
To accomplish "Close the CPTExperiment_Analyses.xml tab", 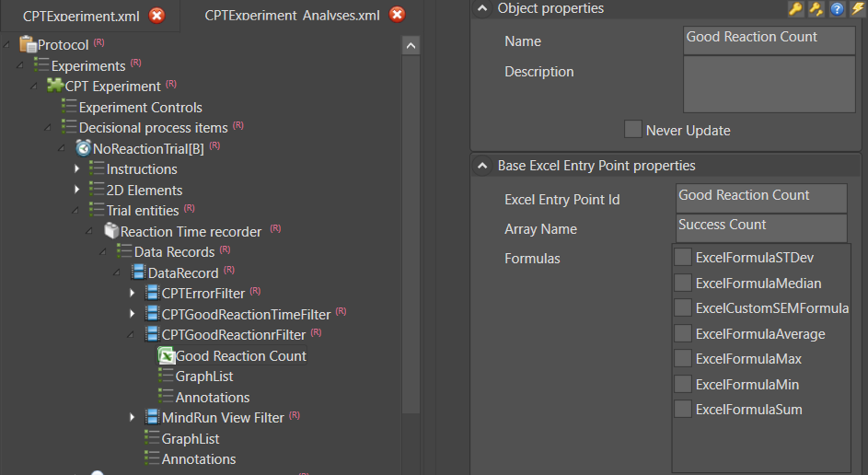I will point(397,15).
